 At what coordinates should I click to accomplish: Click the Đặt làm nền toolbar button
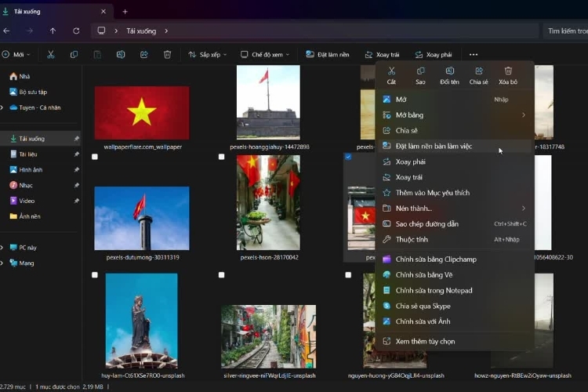[328, 55]
